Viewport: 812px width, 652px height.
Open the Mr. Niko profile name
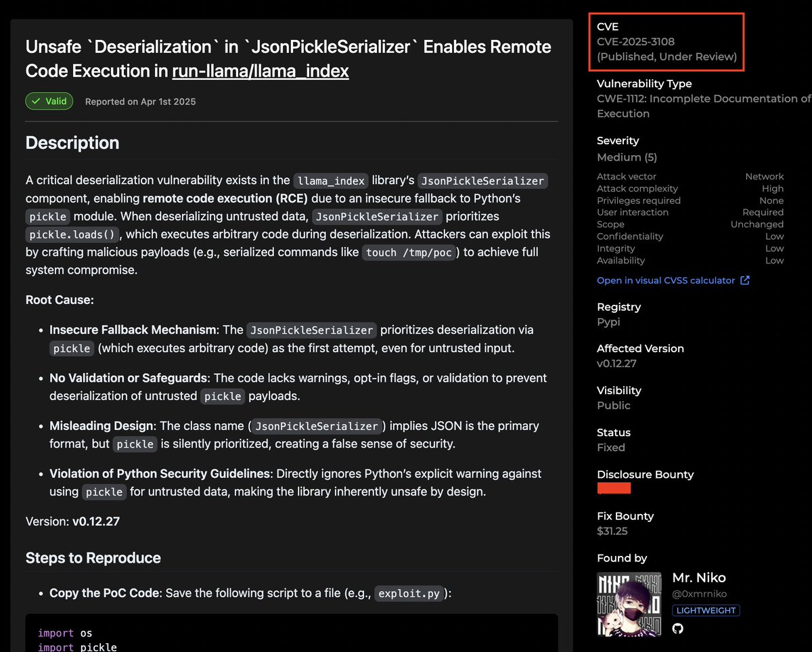tap(699, 578)
